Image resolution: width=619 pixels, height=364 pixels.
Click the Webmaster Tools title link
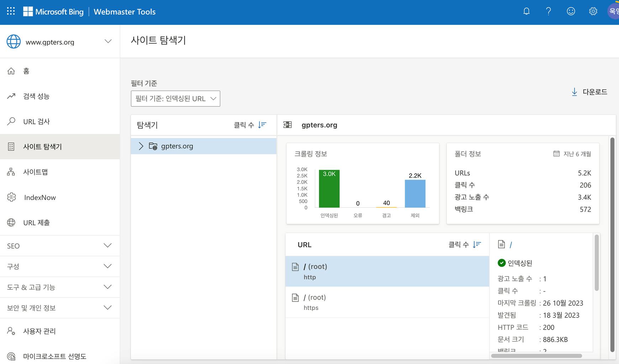click(x=125, y=12)
